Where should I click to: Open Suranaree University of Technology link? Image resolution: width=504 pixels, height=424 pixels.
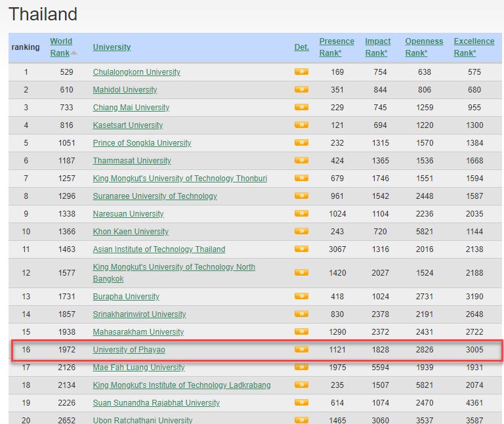click(155, 196)
